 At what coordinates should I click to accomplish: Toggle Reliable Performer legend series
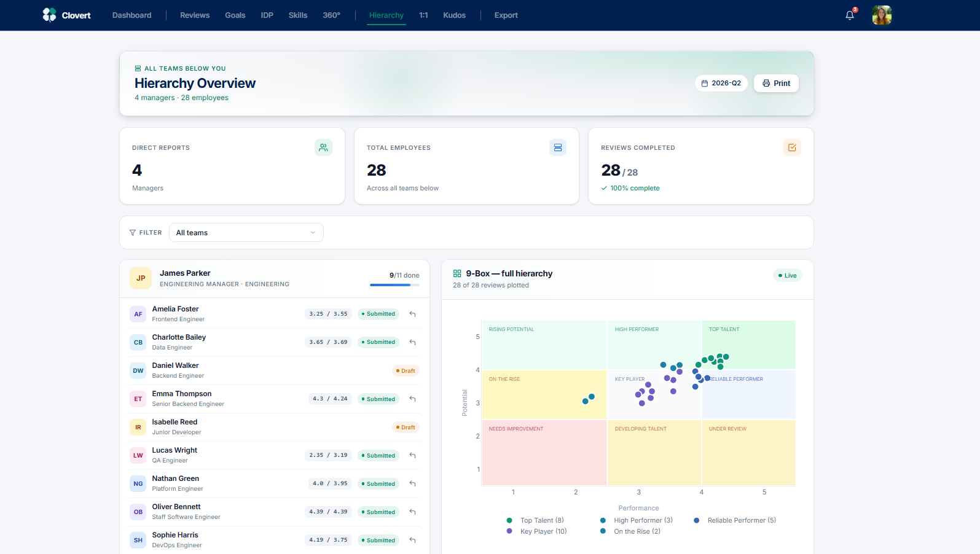(735, 520)
